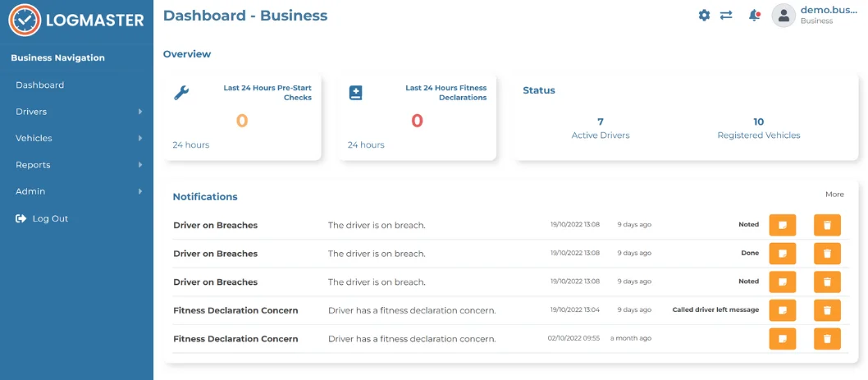This screenshot has height=380, width=868.
Task: Click 24 hours under Pre-Start Checks
Action: [191, 145]
